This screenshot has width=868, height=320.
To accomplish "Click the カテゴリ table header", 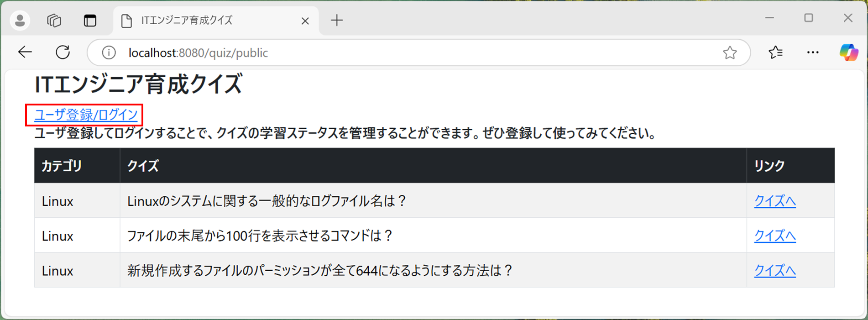I will (x=61, y=166).
